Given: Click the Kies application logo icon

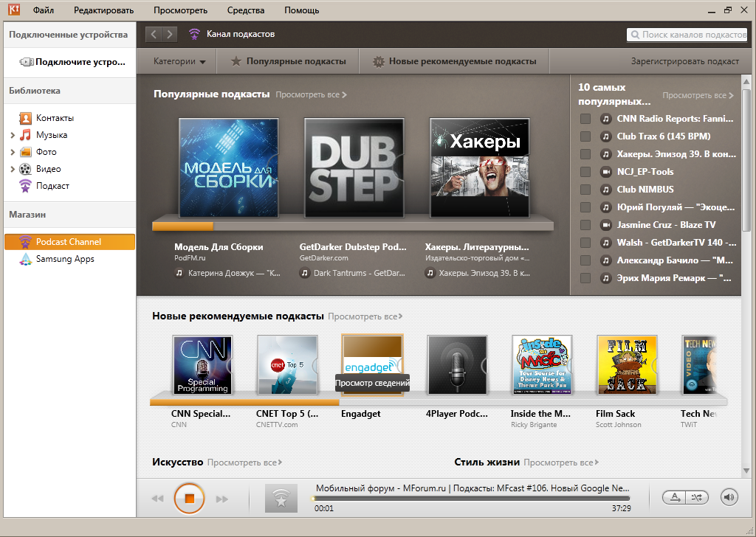Looking at the screenshot, I should tap(13, 9).
